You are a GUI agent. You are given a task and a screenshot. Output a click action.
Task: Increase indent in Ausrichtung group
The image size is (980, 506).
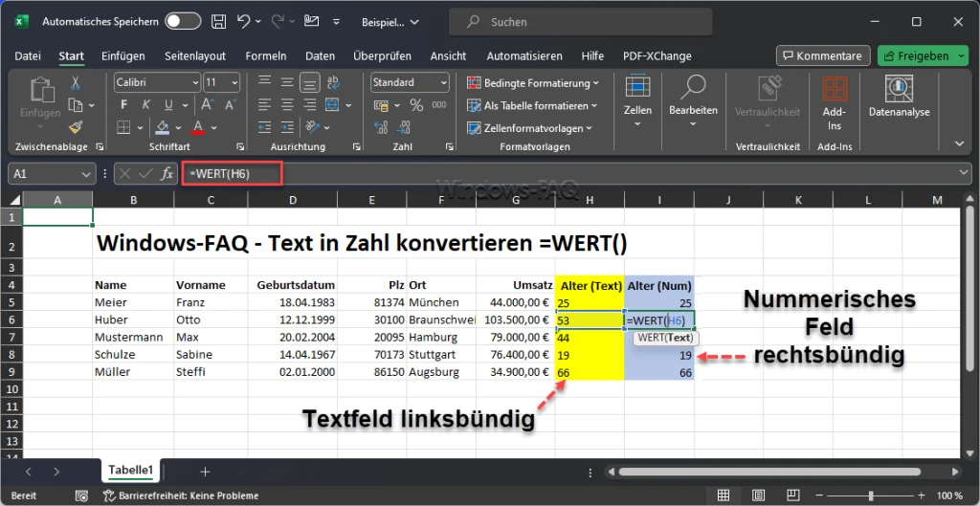point(287,127)
